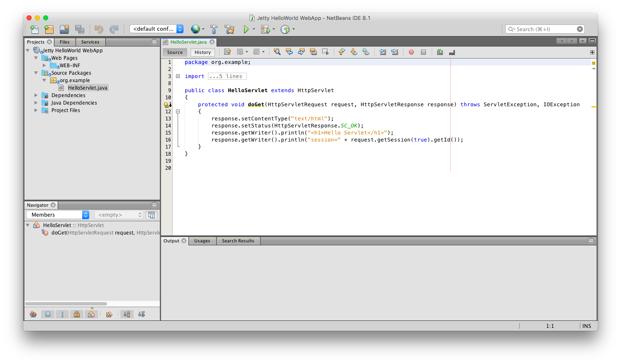Expand the collapsed import block

(x=178, y=76)
